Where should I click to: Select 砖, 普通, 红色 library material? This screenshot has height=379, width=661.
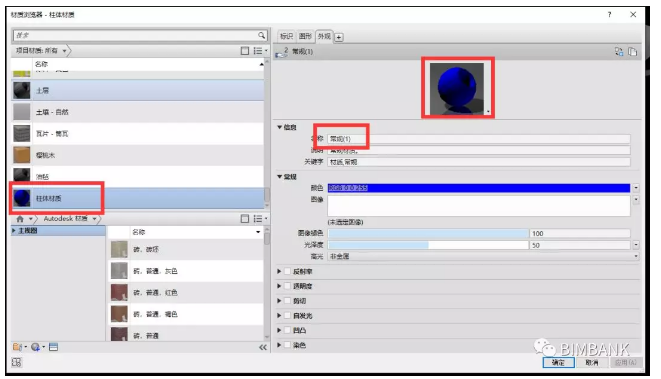[185, 292]
